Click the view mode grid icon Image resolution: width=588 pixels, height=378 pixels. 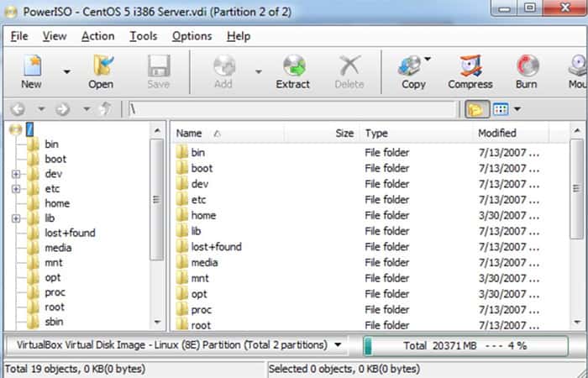[x=501, y=109]
